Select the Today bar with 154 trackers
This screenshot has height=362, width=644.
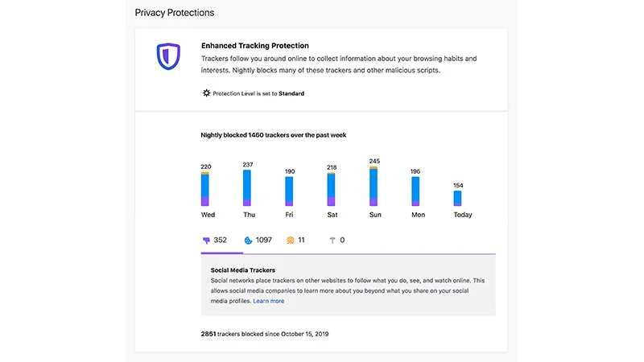(457, 198)
